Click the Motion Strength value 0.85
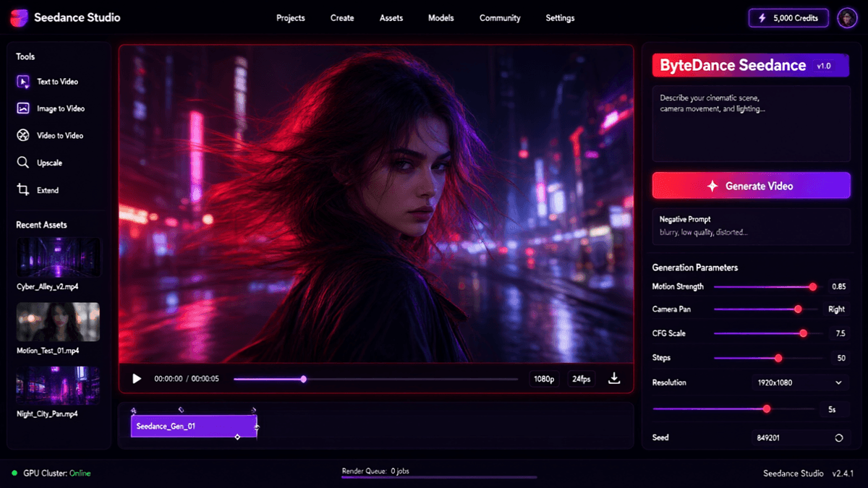 [838, 287]
